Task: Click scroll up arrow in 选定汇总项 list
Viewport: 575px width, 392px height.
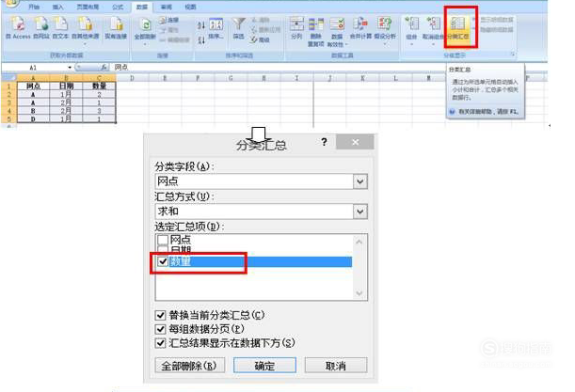Action: 359,242
